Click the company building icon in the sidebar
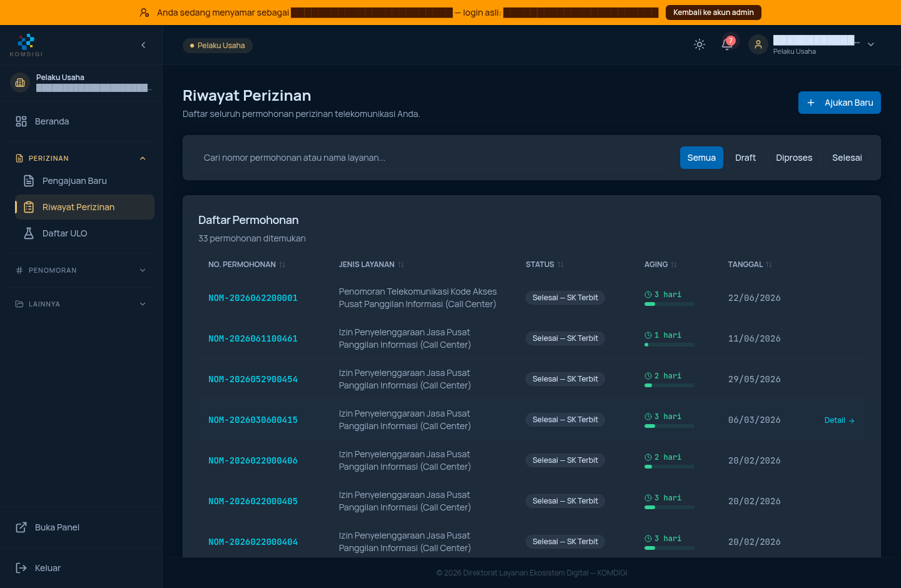 (20, 83)
